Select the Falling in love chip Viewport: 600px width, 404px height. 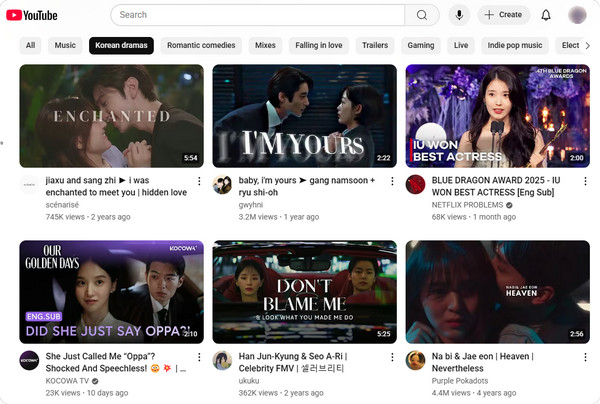(x=319, y=46)
